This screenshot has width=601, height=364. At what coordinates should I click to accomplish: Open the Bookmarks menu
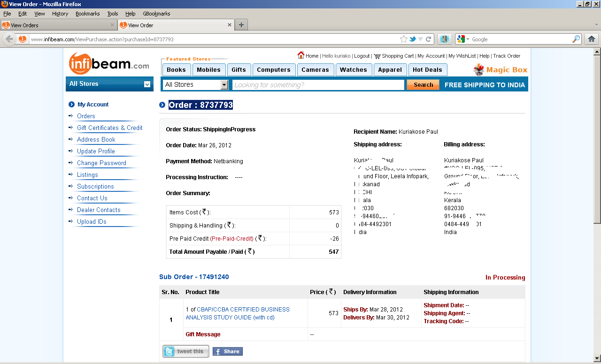(88, 14)
